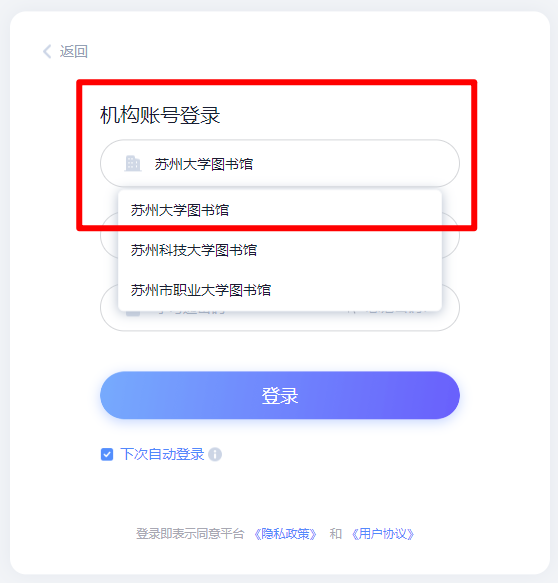Click the partially hidden text at third field's right
558x583 pixels.
pos(387,312)
